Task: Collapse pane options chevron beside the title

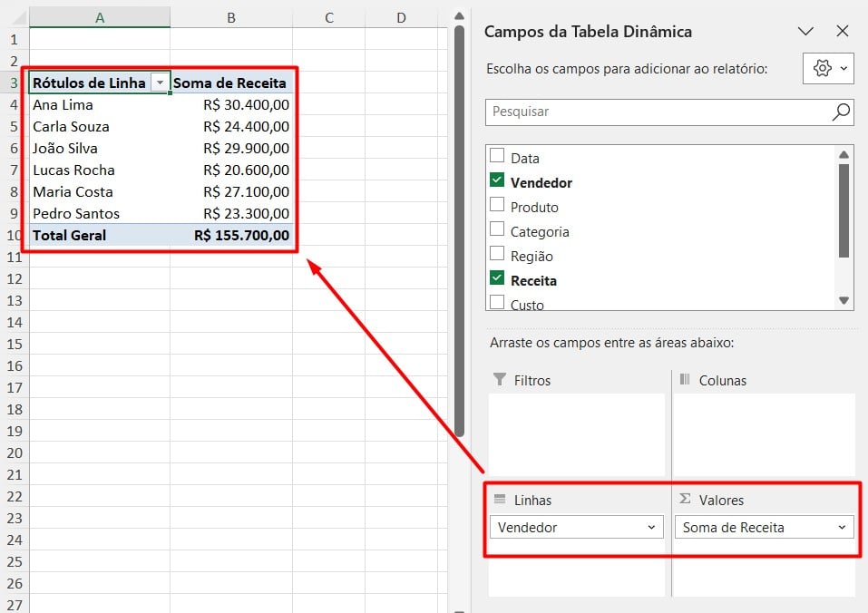Action: 805,32
